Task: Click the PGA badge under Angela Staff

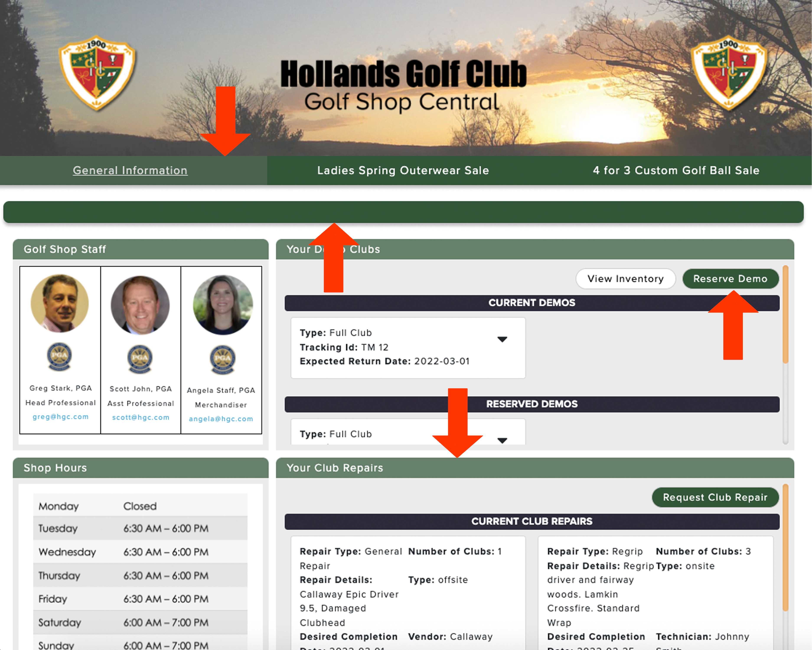Action: [x=223, y=360]
